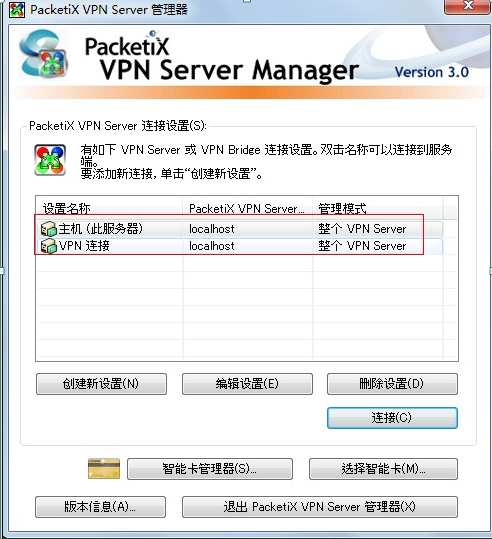The width and height of the screenshot is (492, 539).
Task: Exit via 退出 PacketiX VPN Server 管理器(X)
Action: click(x=320, y=507)
